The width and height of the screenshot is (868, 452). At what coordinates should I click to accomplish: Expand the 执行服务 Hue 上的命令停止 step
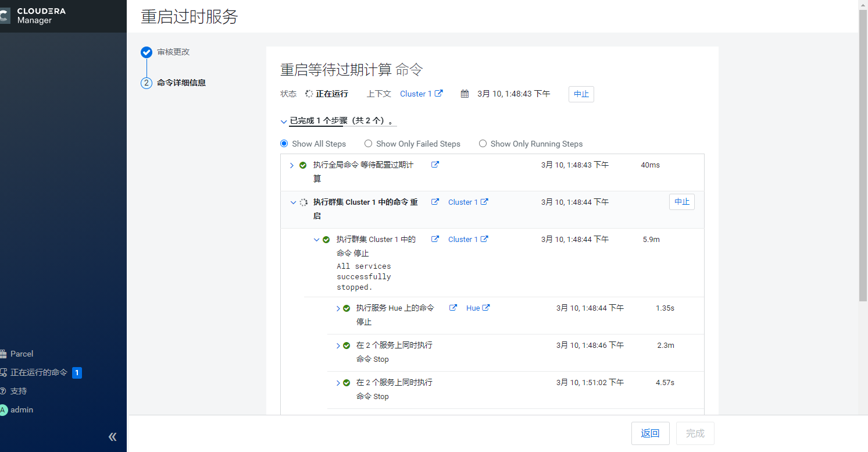(338, 308)
